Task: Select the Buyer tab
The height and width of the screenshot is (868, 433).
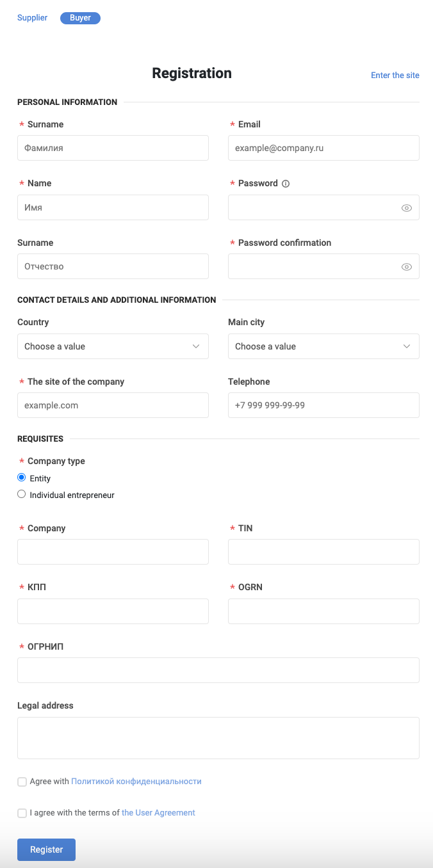Action: coord(80,18)
